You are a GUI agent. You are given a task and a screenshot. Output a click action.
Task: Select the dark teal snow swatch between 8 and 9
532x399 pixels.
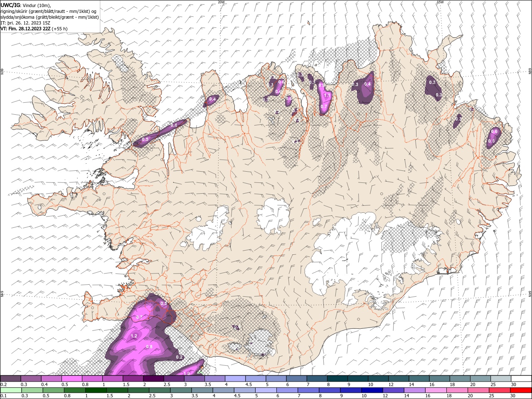pos(337,378)
